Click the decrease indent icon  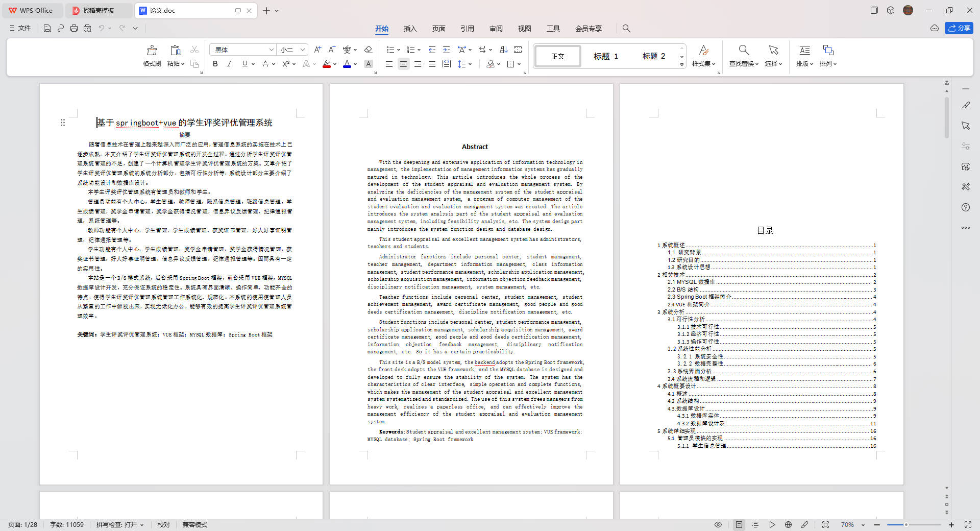tap(432, 50)
